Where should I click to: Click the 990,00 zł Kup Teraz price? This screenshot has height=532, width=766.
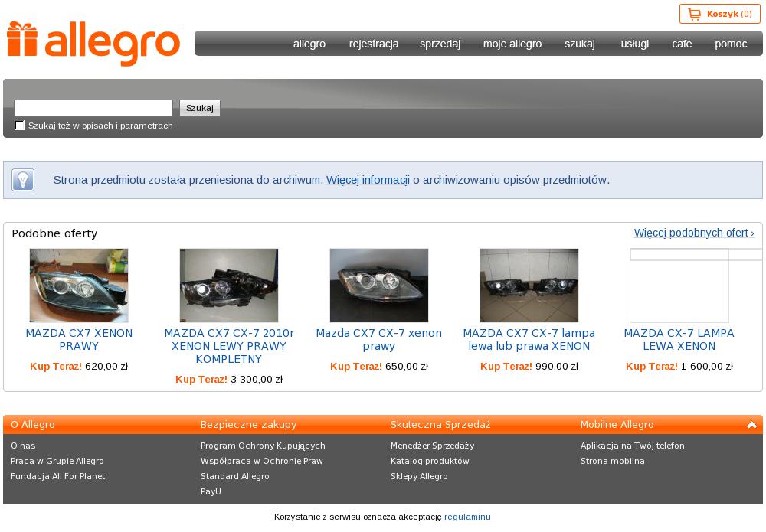529,366
